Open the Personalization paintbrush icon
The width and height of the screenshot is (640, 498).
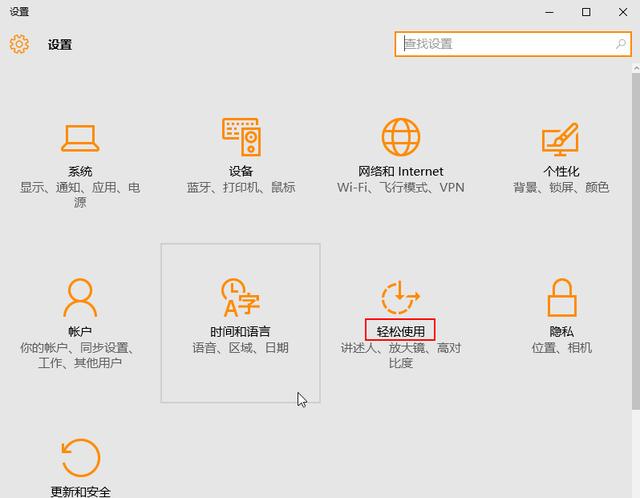pos(560,139)
